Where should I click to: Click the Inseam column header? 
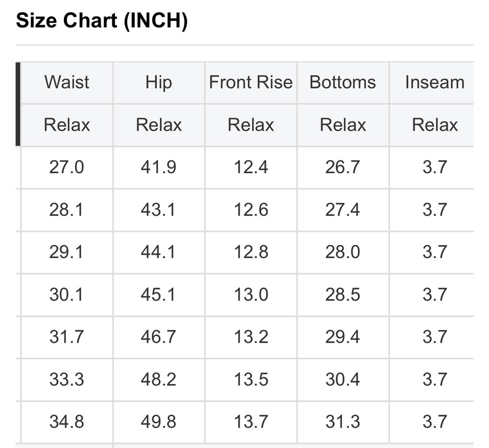tap(435, 83)
